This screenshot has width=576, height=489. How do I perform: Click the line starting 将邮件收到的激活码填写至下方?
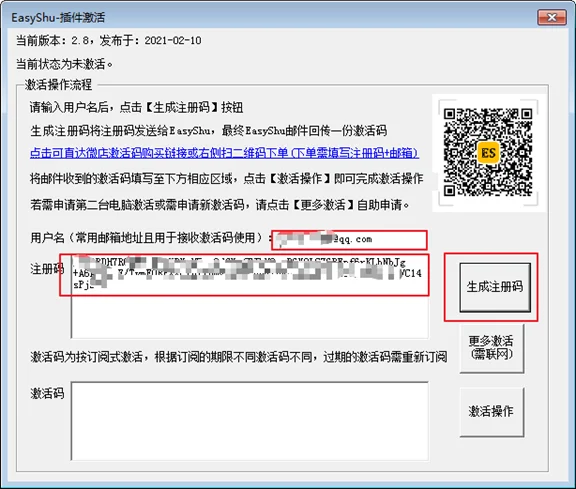coord(227,179)
